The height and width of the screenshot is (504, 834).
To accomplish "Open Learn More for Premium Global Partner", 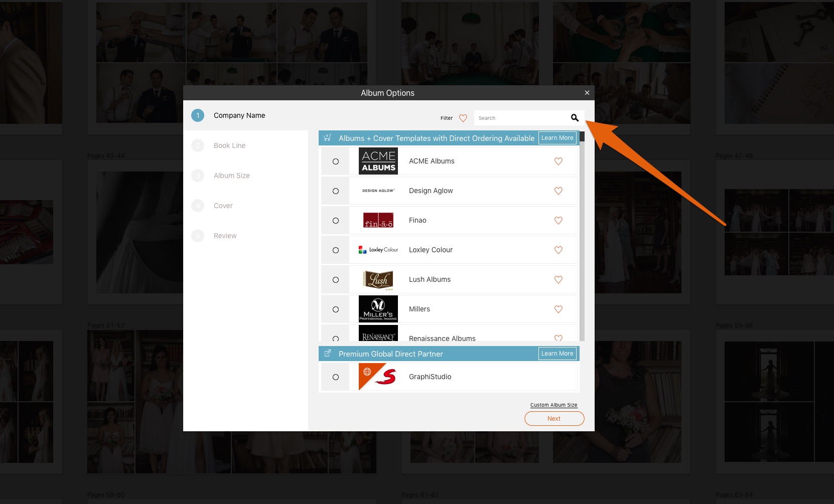I will (x=557, y=354).
